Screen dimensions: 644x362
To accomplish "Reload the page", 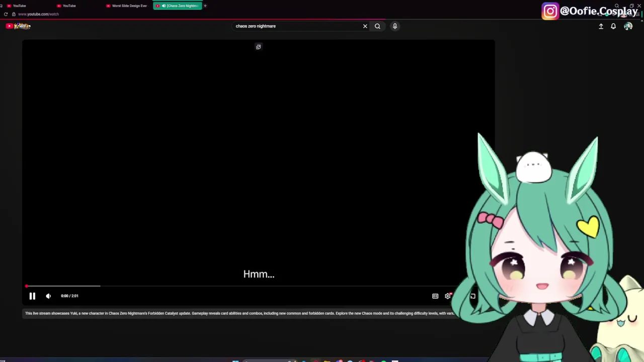I will (x=6, y=14).
